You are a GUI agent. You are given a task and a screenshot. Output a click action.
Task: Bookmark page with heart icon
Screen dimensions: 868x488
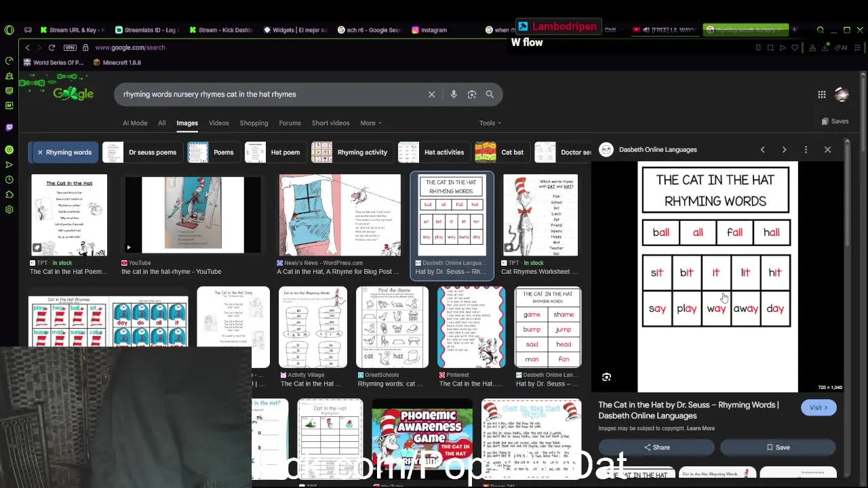795,47
